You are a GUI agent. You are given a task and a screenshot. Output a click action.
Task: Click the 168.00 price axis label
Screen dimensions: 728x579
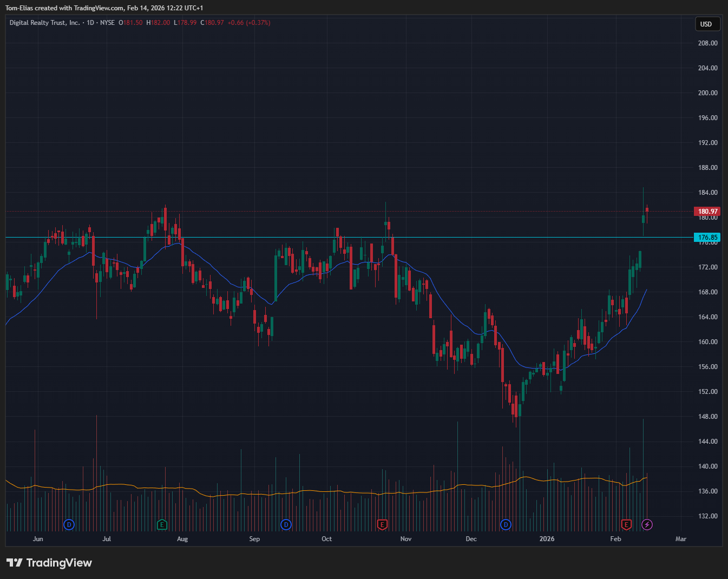[707, 292]
